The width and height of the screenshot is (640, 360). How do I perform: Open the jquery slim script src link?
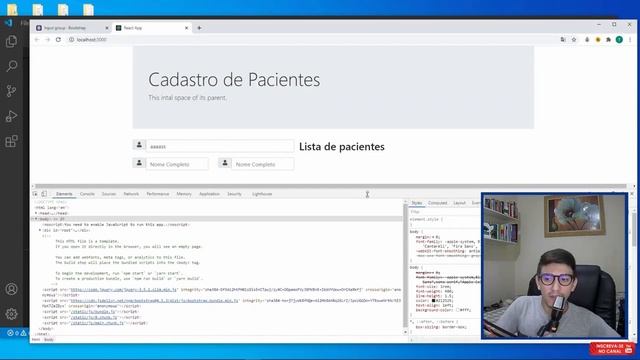pyautogui.click(x=124, y=289)
